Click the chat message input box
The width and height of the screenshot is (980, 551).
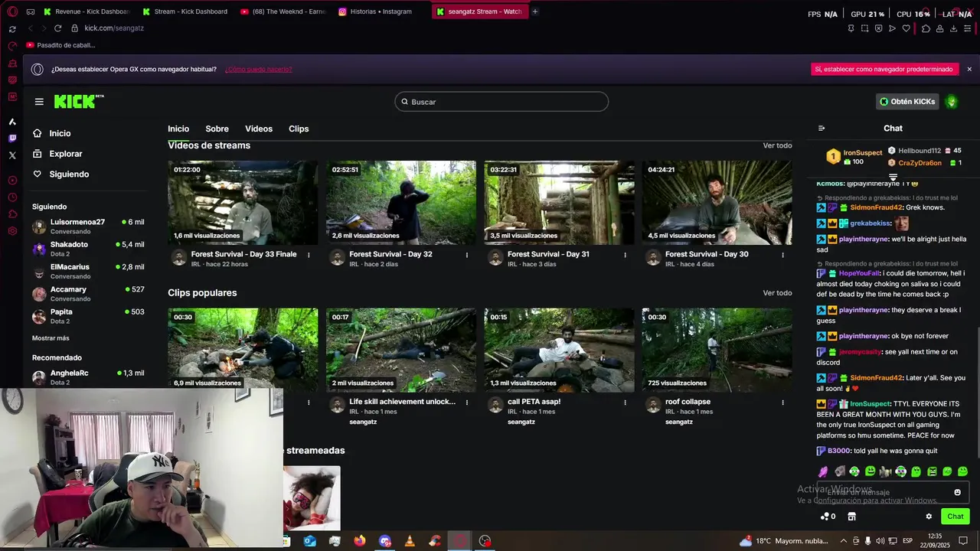[893, 492]
